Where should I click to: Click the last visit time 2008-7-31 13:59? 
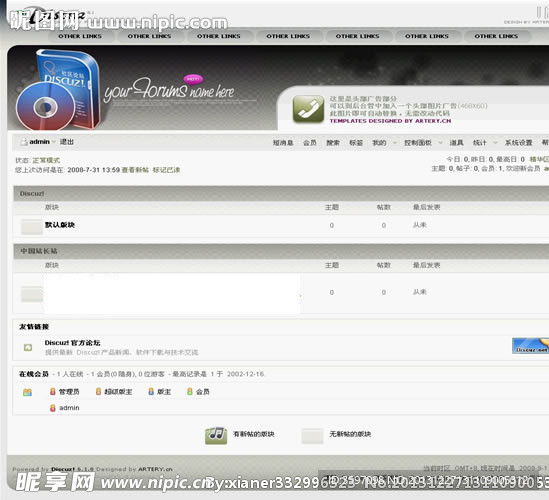[x=93, y=170]
